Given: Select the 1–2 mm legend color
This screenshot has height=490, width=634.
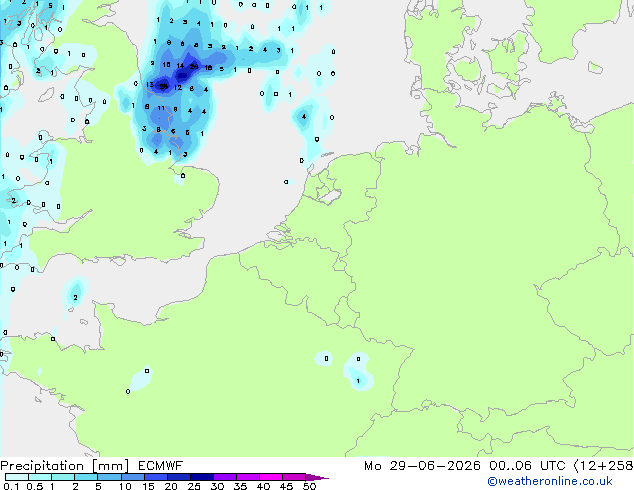Looking at the screenshot, I should coord(63,477).
